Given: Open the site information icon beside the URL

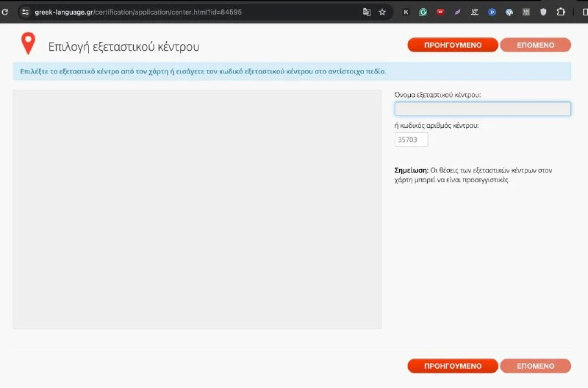Looking at the screenshot, I should pyautogui.click(x=24, y=12).
